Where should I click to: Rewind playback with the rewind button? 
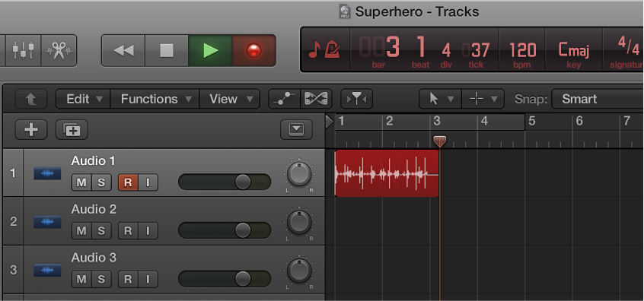tap(123, 50)
